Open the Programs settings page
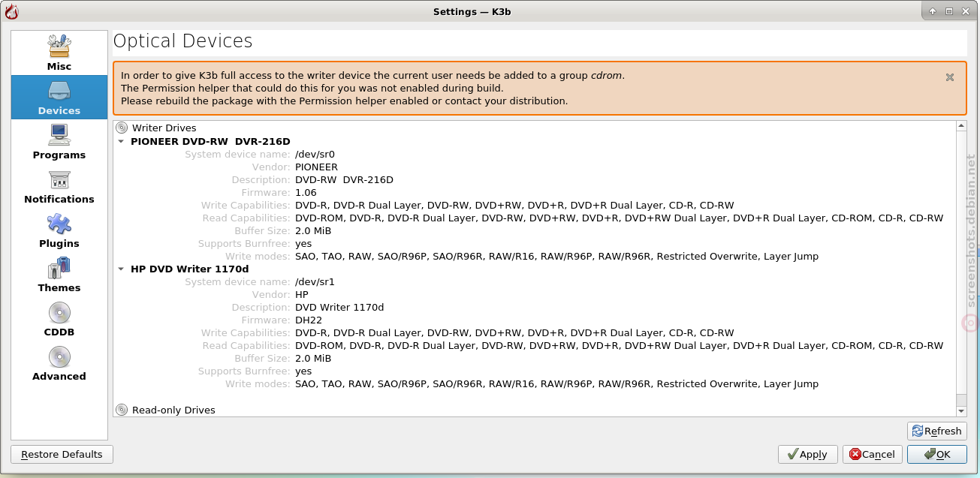This screenshot has width=980, height=478. click(59, 141)
